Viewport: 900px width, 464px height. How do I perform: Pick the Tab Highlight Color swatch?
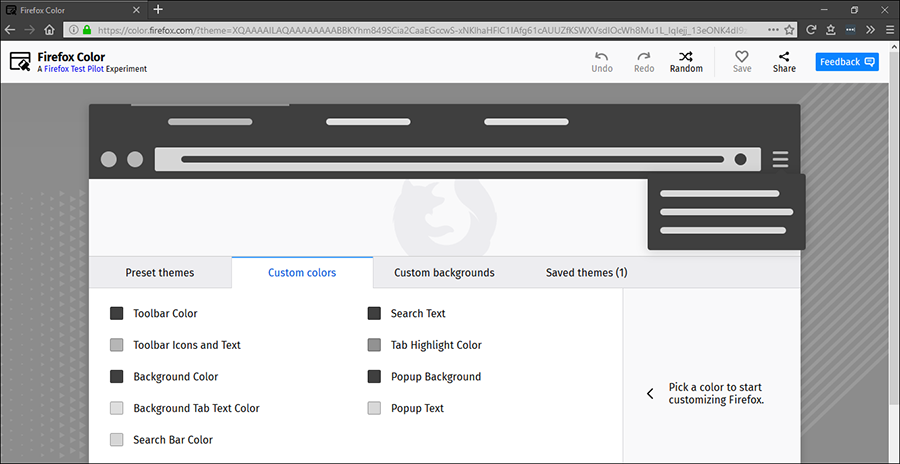coord(374,345)
